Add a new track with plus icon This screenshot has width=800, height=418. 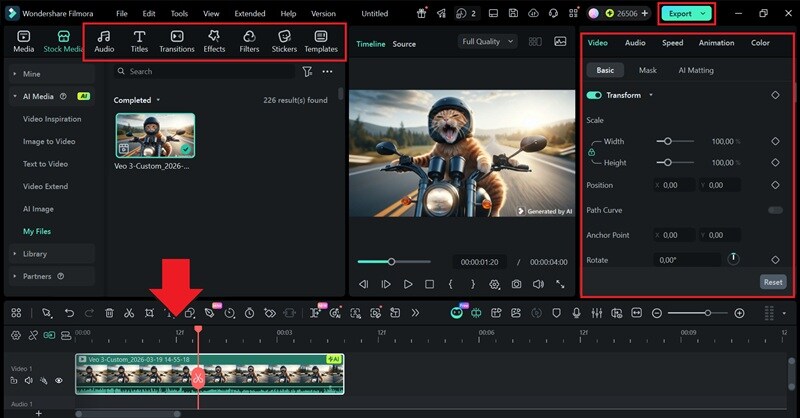(x=38, y=413)
